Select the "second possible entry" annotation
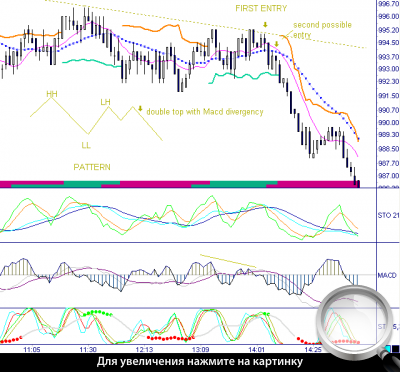The image size is (400, 372). (322, 30)
